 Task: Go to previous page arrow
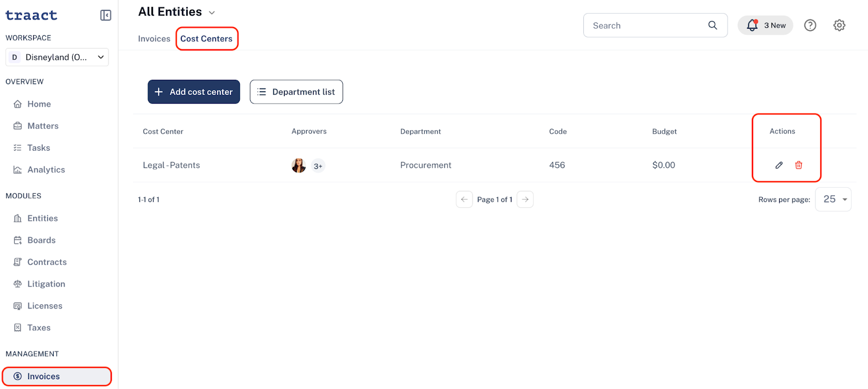point(464,200)
